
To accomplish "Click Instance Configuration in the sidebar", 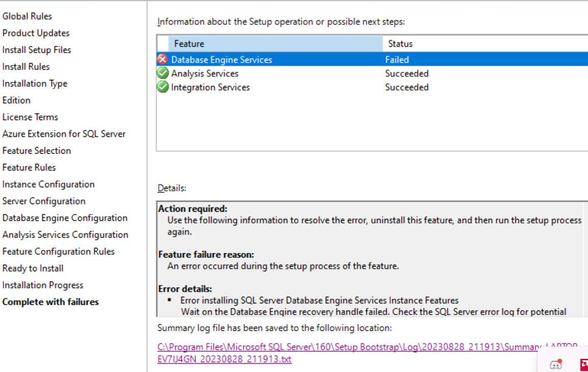I will click(x=48, y=184).
